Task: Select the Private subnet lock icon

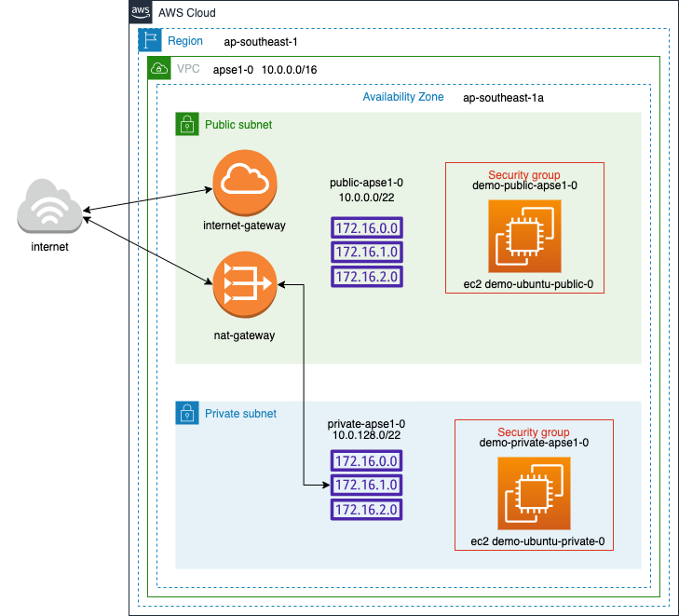Action: (x=187, y=413)
